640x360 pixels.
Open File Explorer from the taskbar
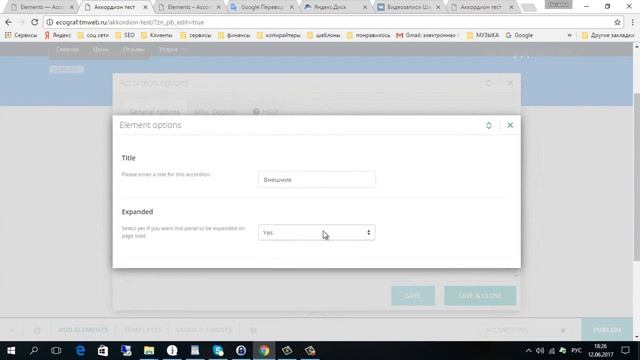pyautogui.click(x=149, y=350)
